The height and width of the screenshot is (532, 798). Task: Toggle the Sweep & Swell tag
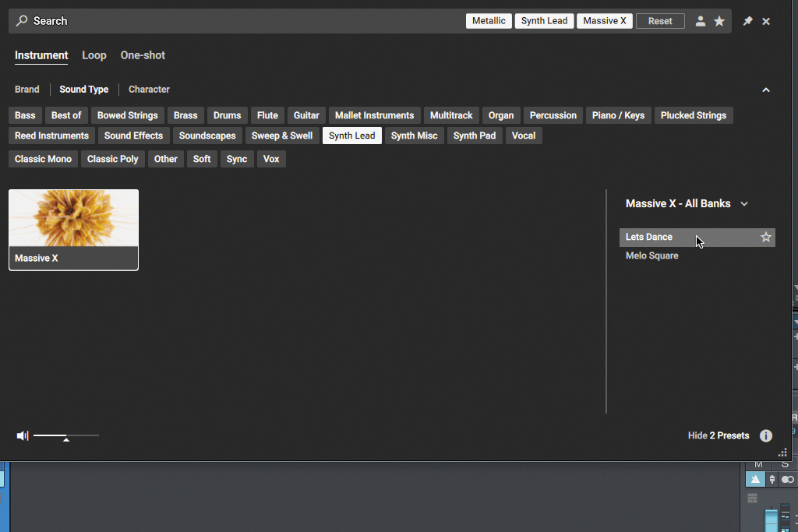tap(282, 136)
